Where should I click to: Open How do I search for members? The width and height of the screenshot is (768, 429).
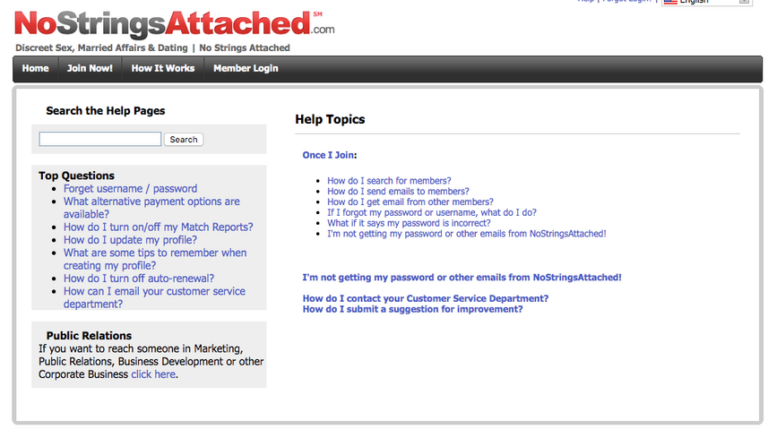pos(389,181)
